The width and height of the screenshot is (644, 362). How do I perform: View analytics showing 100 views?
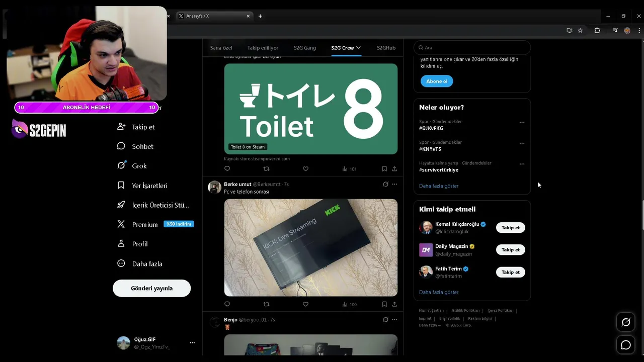[349, 304]
